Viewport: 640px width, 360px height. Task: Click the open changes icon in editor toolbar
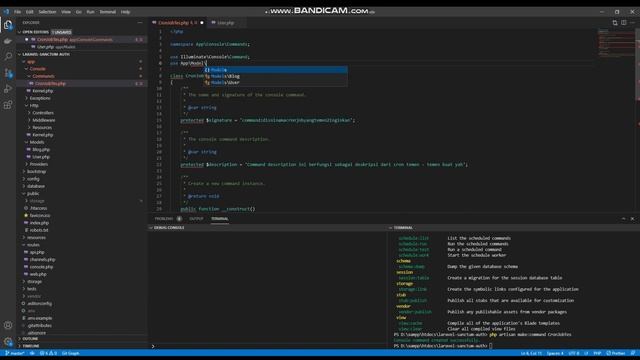615,23
